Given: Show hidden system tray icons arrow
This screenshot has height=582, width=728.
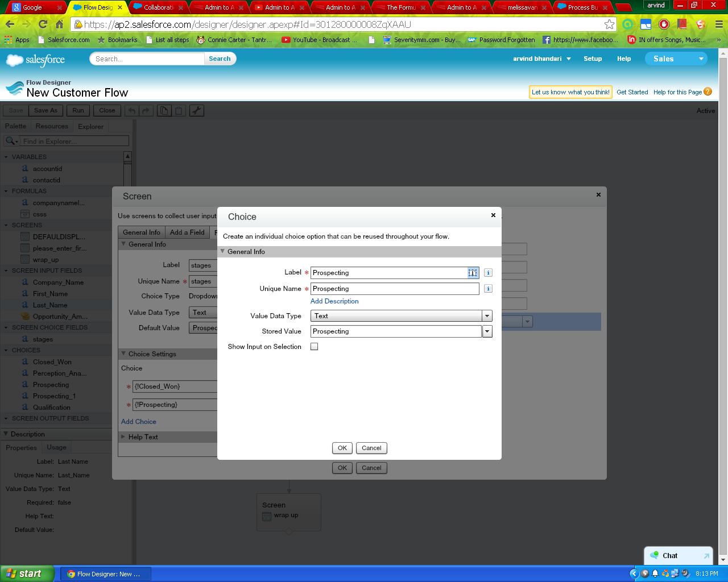Looking at the screenshot, I should point(634,573).
